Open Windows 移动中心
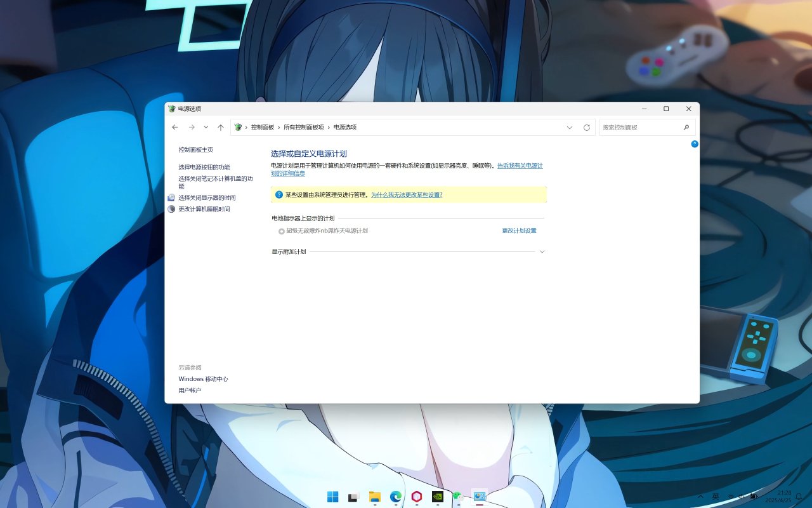This screenshot has width=812, height=508. click(x=204, y=379)
